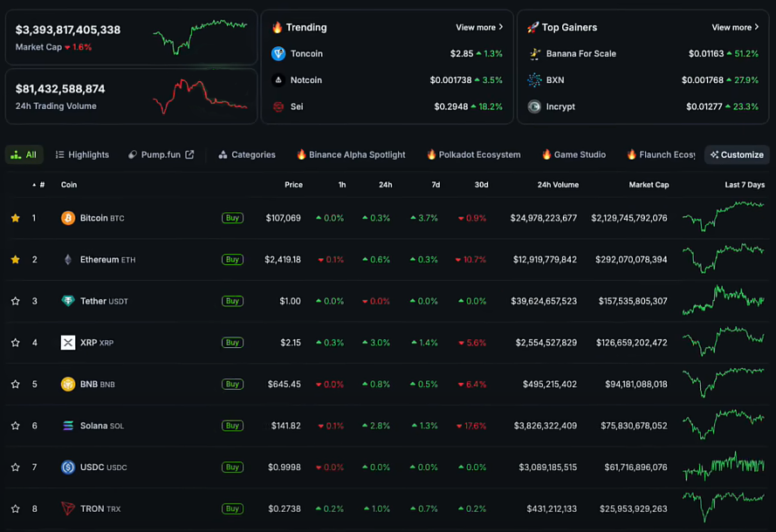This screenshot has width=776, height=532.
Task: Click the BXN icon in Top Gainers
Action: [534, 80]
